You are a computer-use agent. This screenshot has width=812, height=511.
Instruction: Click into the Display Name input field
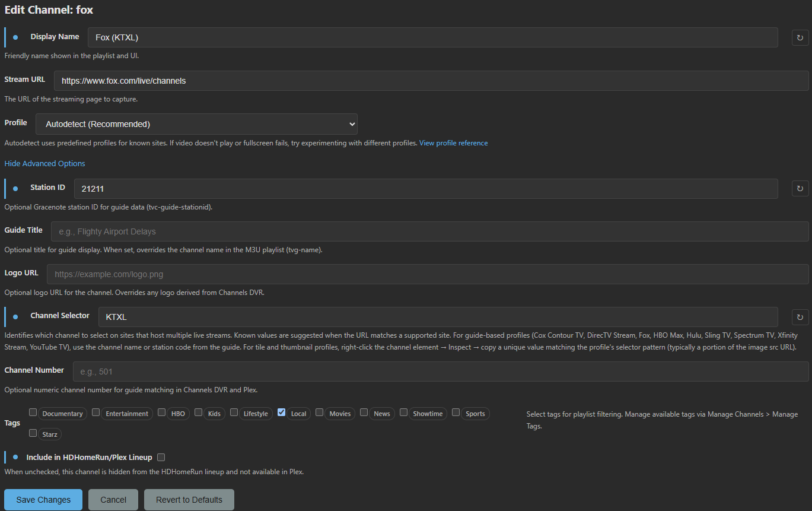(x=433, y=37)
